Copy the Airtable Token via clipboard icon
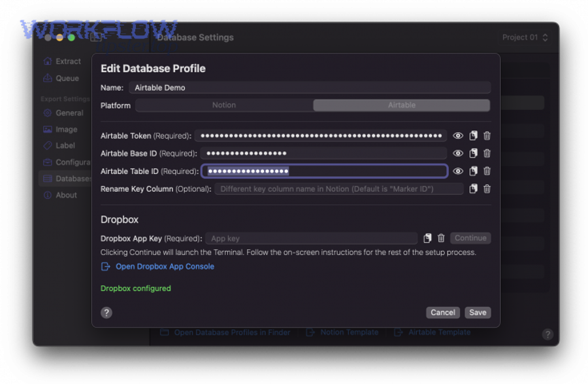 [x=472, y=135]
